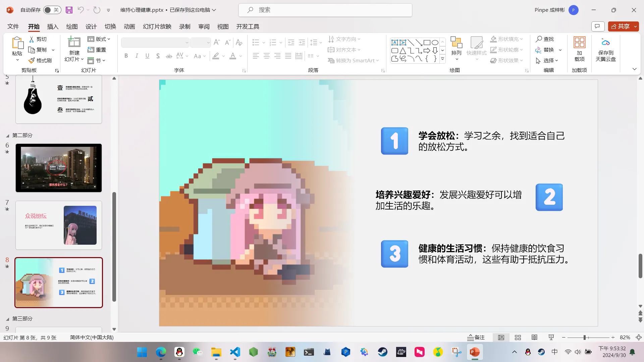The height and width of the screenshot is (362, 644).
Task: Click the Find (查找) magnifier button
Action: (545, 39)
